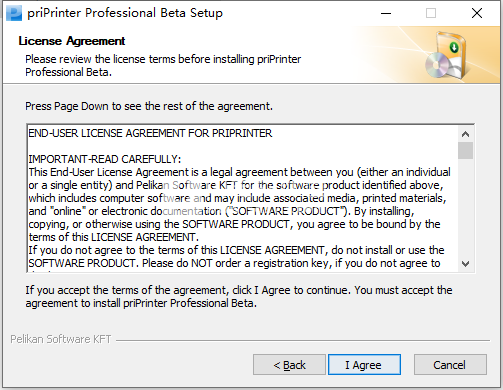503x390 pixels.
Task: Click the installer disc and box graphic
Action: [x=446, y=55]
